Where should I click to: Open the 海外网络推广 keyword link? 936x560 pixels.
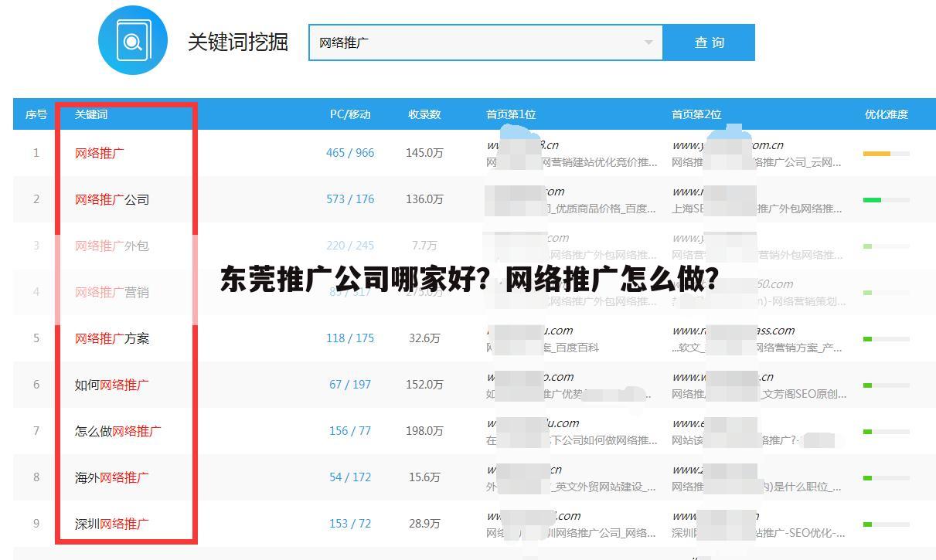113,477
